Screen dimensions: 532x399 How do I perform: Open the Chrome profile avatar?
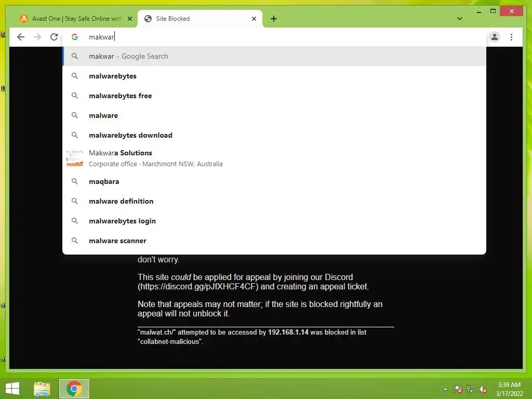pos(495,37)
